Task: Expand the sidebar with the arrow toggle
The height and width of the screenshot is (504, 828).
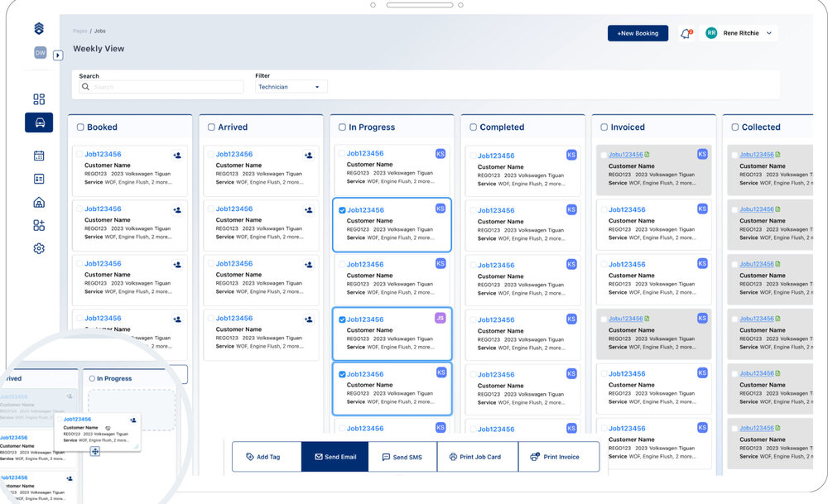Action: point(58,55)
